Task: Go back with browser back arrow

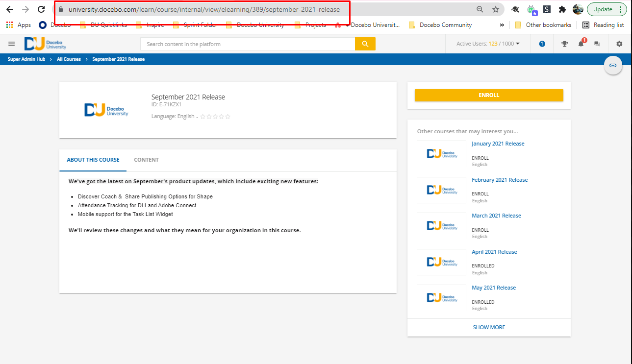Action: click(9, 9)
